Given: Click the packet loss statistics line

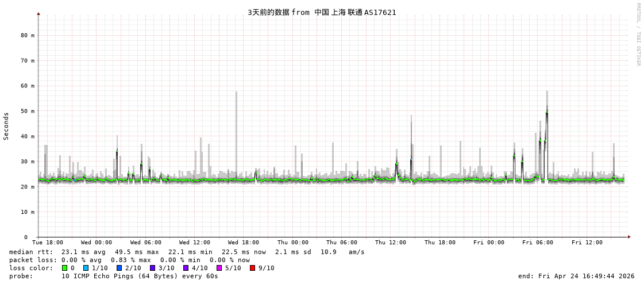Looking at the screenshot, I should pos(129,260).
